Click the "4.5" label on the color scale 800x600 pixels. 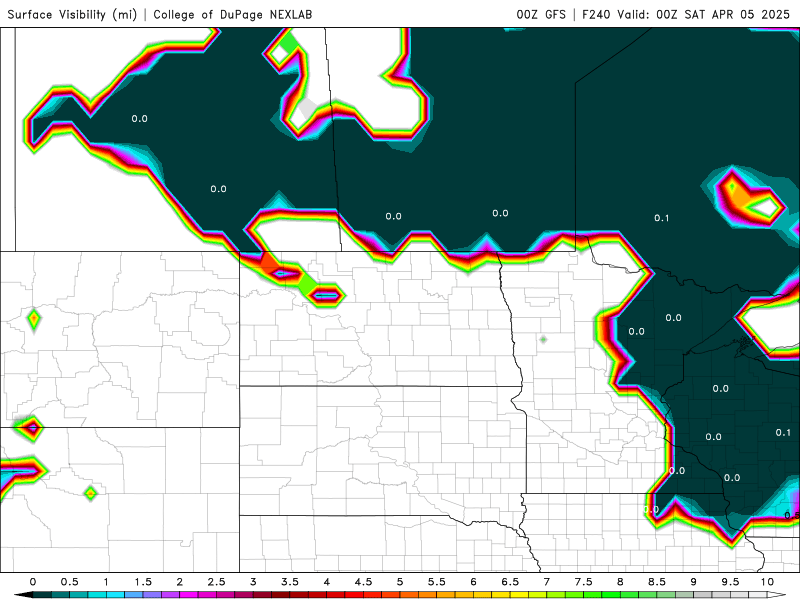pyautogui.click(x=363, y=582)
